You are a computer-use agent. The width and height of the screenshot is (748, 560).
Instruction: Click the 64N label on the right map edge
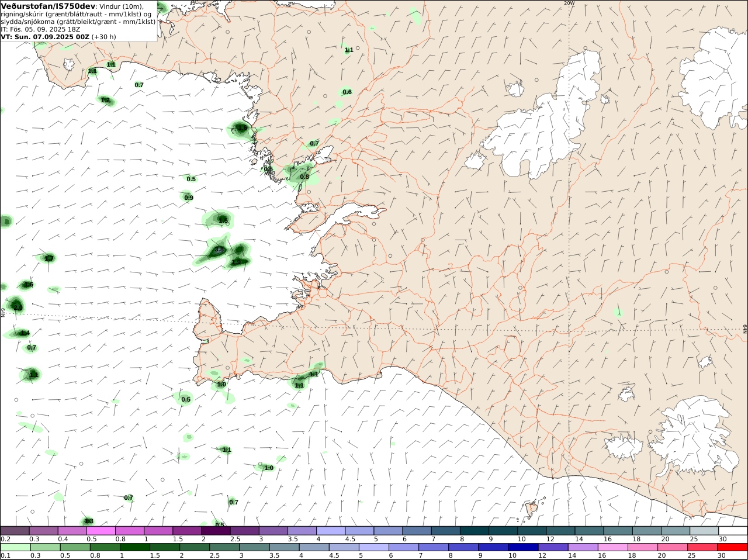tap(745, 329)
